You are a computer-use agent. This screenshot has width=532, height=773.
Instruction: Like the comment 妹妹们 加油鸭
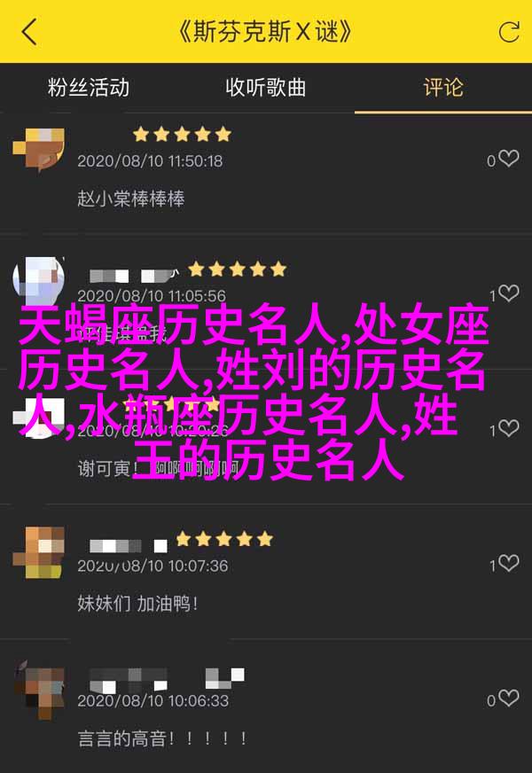pos(508,564)
